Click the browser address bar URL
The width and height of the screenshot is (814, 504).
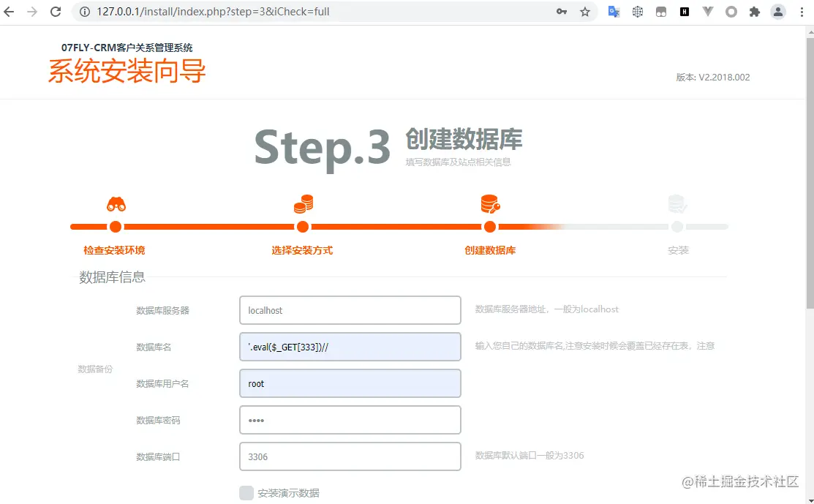point(213,12)
